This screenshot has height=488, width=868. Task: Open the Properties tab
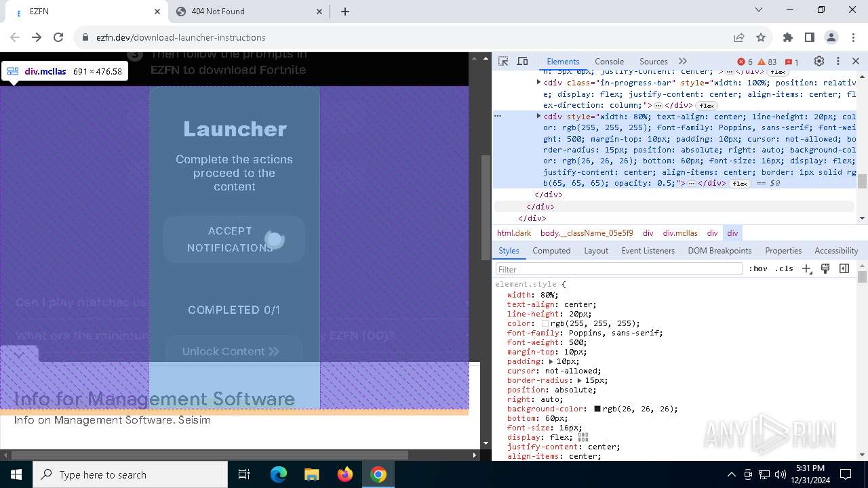(x=783, y=250)
